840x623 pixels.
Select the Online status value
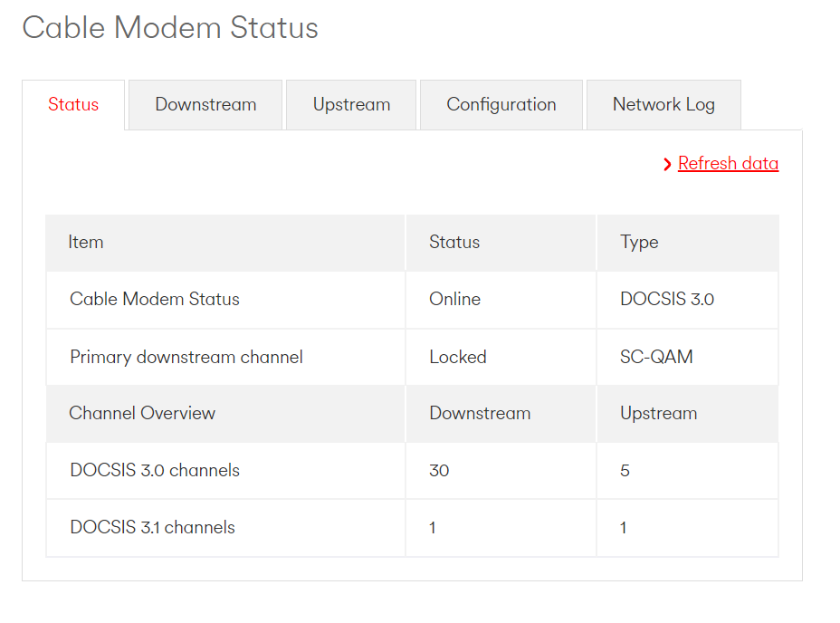tap(454, 299)
